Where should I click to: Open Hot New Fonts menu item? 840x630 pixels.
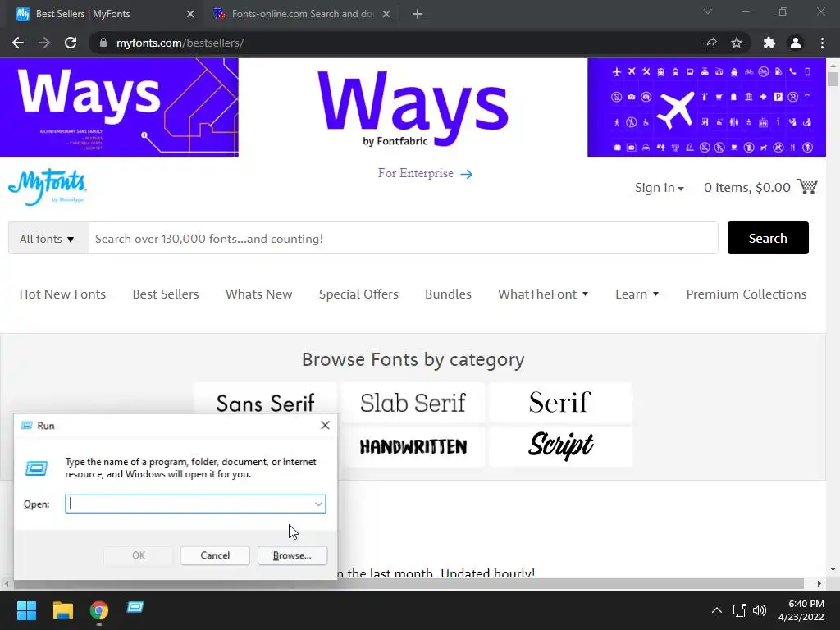click(x=62, y=294)
